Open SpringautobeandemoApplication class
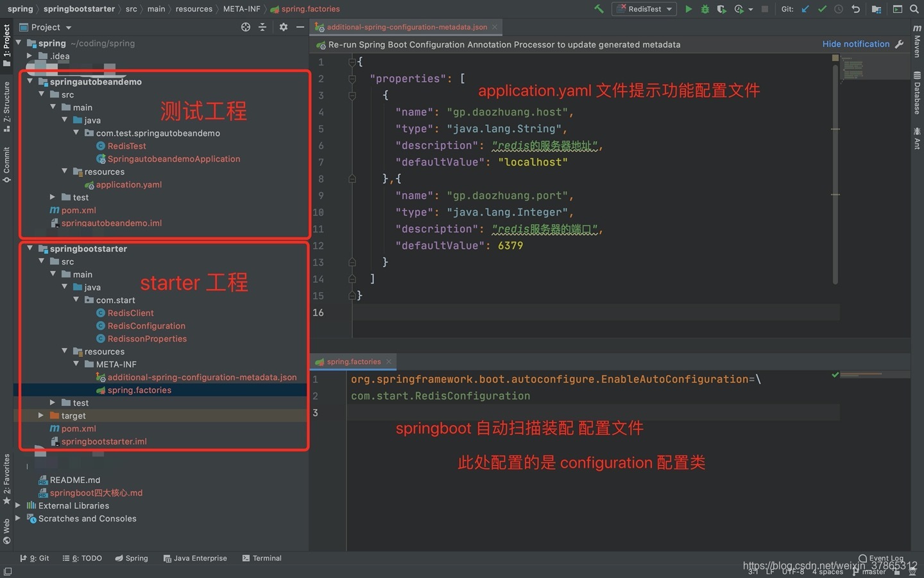Screen dimensions: 924x578 point(173,159)
